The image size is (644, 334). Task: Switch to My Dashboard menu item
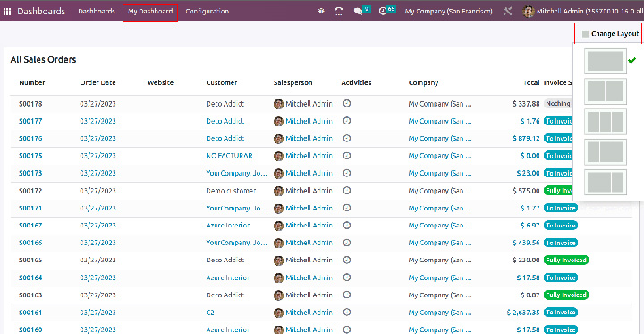[150, 12]
